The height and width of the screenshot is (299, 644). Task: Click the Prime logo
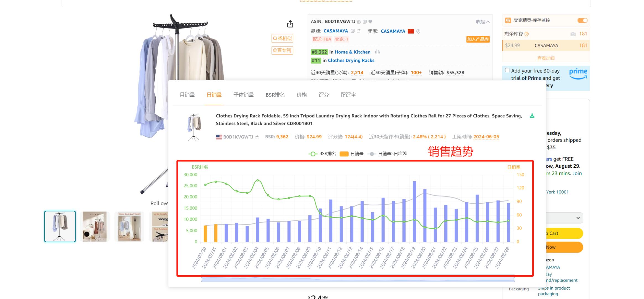click(578, 73)
